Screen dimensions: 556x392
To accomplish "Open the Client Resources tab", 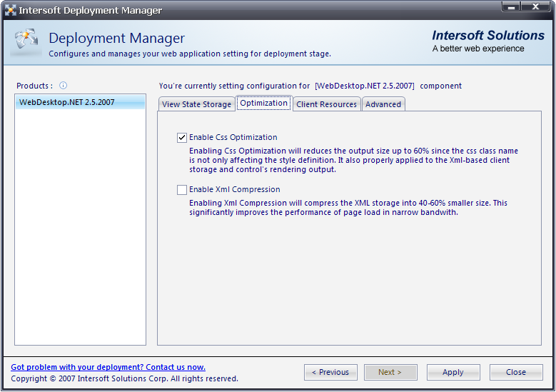I will [326, 104].
